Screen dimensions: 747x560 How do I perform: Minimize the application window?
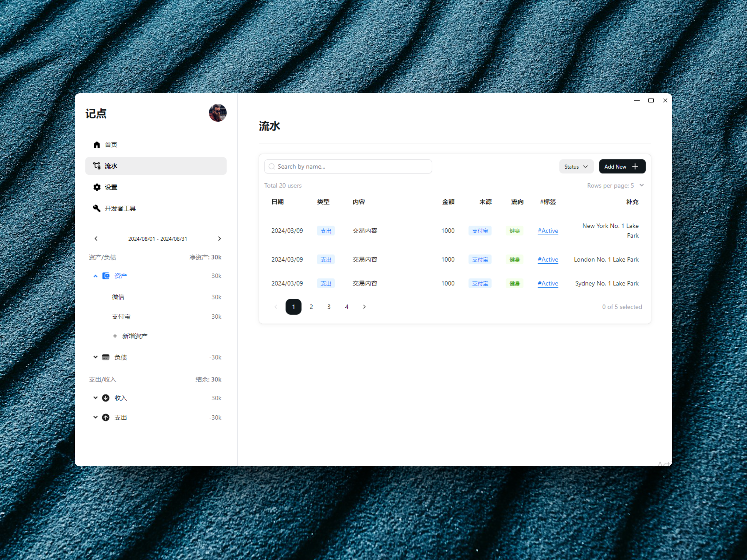coord(637,100)
